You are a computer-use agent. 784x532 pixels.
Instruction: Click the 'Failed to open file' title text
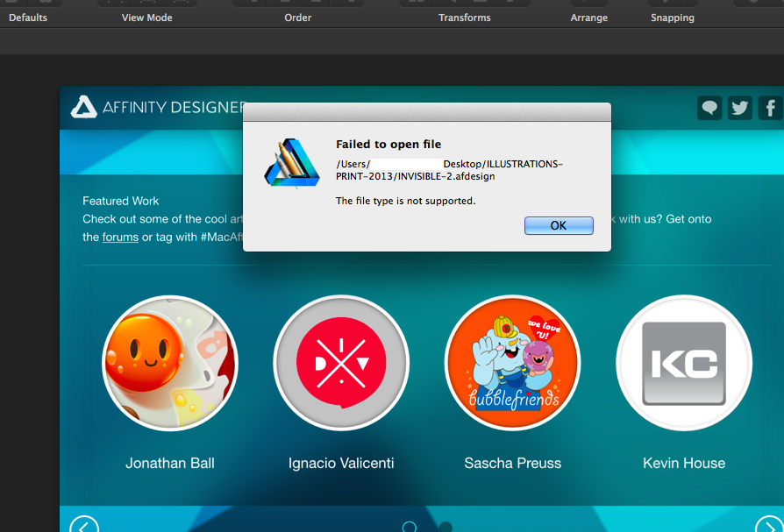coord(388,145)
